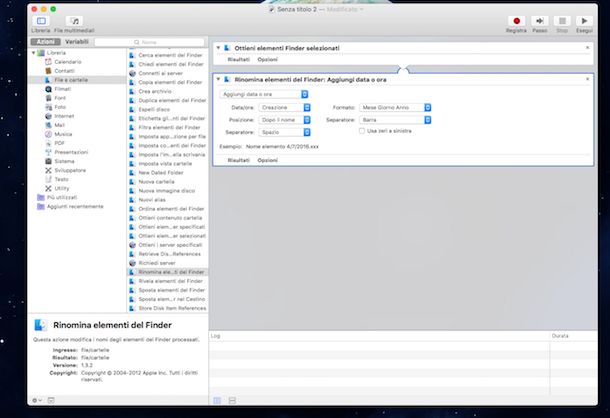This screenshot has width=610, height=418.
Task: Select File e cartelle category
Action: pyautogui.click(x=71, y=80)
